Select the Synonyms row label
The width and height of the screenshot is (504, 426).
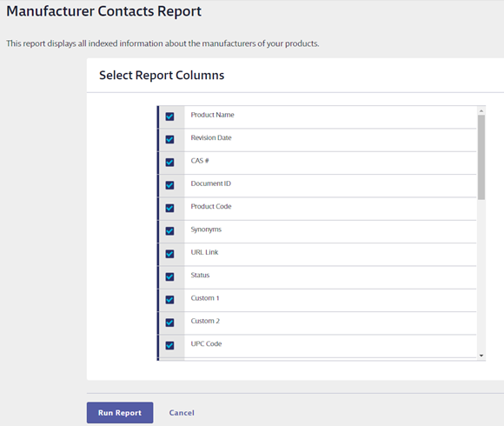pos(206,230)
